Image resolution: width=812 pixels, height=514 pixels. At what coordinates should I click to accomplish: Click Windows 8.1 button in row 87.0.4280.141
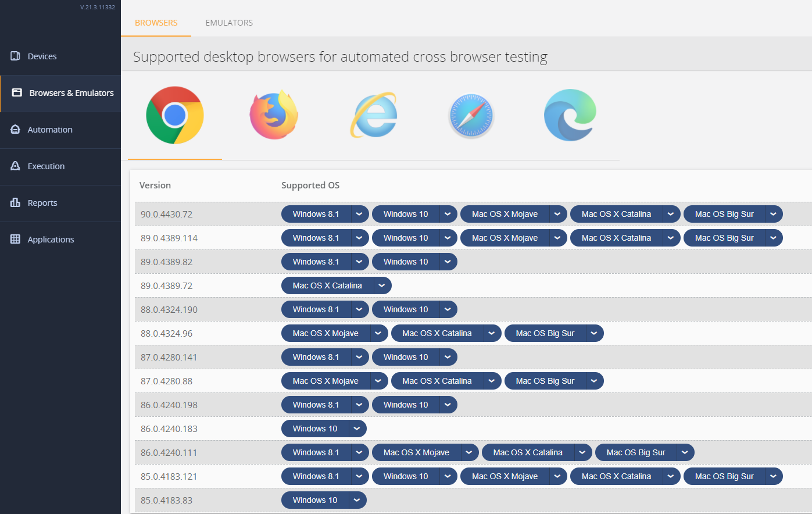coord(316,357)
